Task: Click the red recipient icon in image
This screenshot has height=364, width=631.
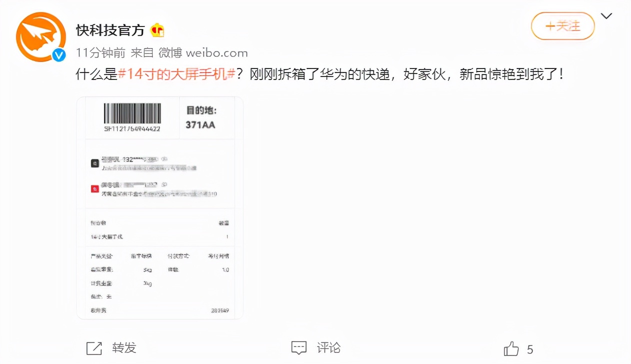Action: 94,189
